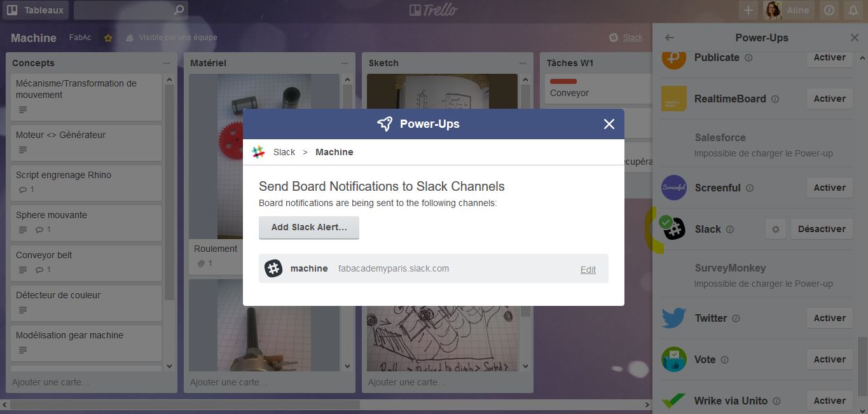Activate the Wrike via Unito power-up
The height and width of the screenshot is (414, 868).
[x=830, y=401]
